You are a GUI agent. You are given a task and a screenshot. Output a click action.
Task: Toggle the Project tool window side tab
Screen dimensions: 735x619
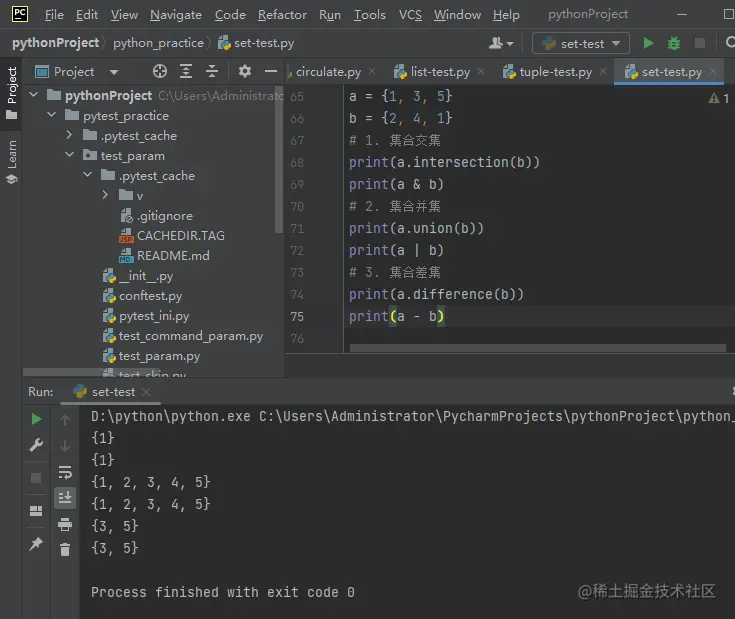coord(11,93)
